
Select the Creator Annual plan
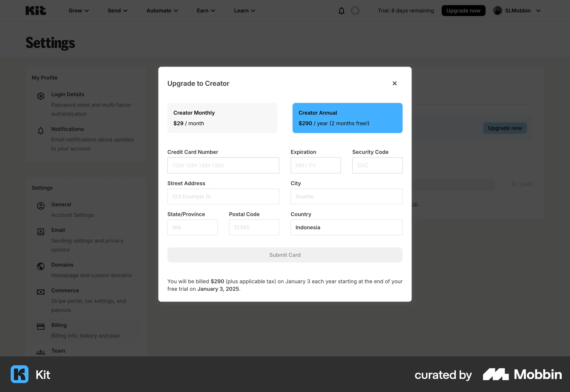coord(347,118)
